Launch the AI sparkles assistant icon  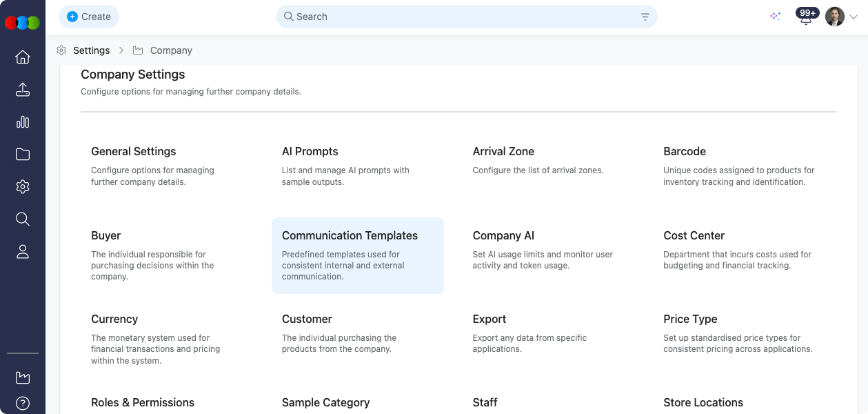click(x=775, y=16)
